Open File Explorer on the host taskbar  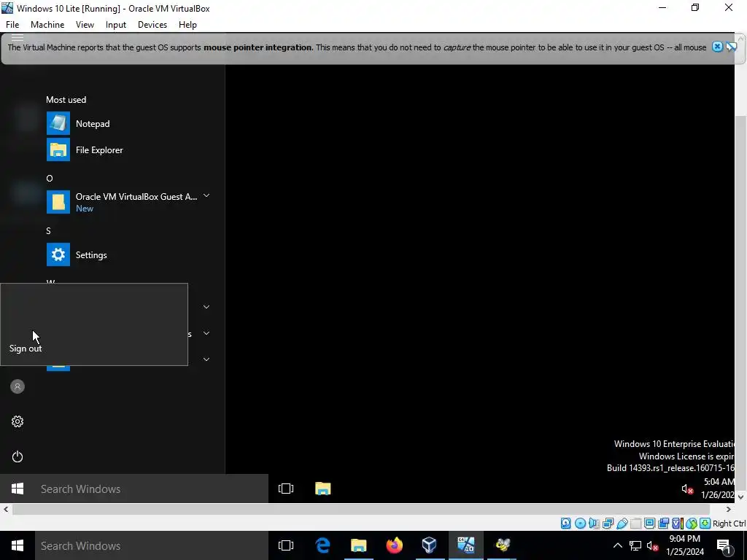coord(358,545)
